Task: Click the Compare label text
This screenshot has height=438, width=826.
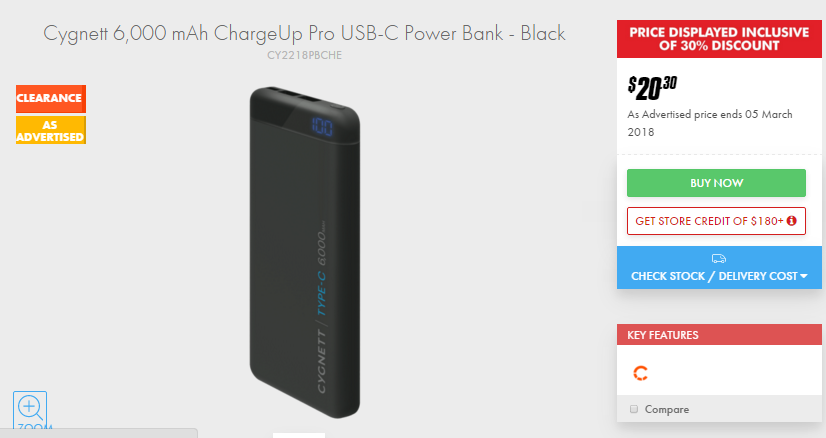Action: (x=666, y=410)
